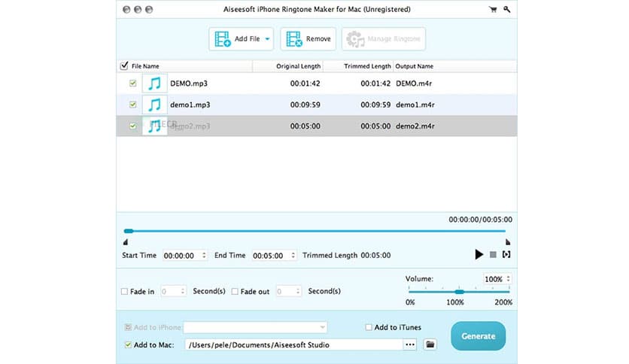Click the Manage Ringtone button

click(384, 39)
